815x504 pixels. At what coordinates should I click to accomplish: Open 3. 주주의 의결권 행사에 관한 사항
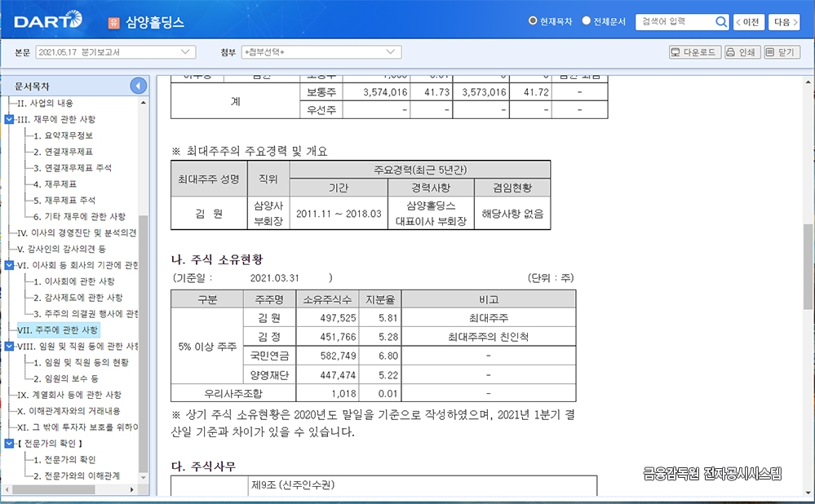tap(86, 313)
